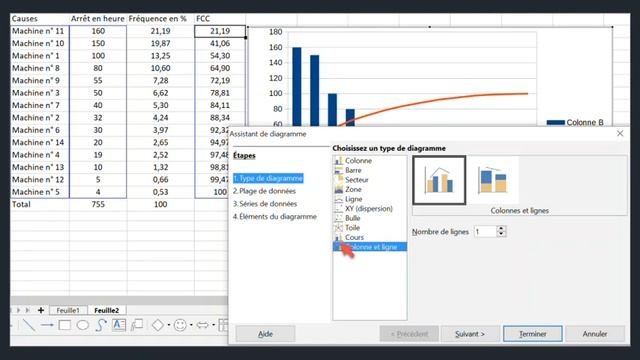The width and height of the screenshot is (640, 360).
Task: Add a new sheet with plus icon
Action: pyautogui.click(x=41, y=310)
